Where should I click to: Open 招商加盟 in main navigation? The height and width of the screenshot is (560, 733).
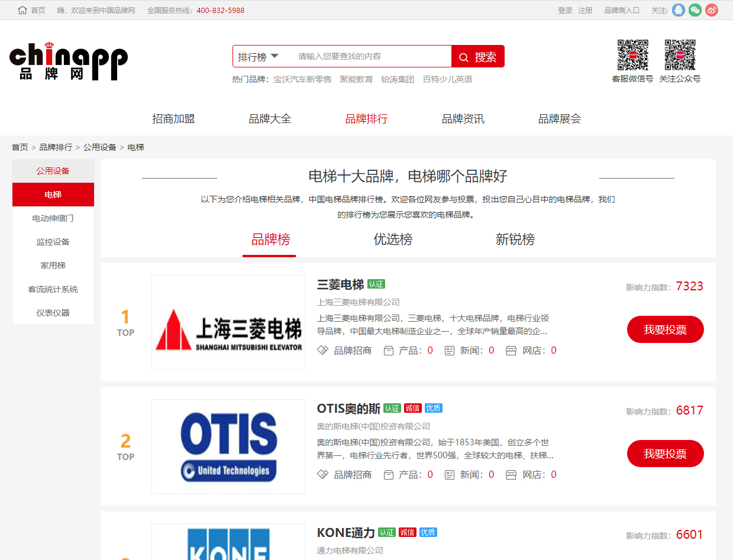click(x=173, y=119)
